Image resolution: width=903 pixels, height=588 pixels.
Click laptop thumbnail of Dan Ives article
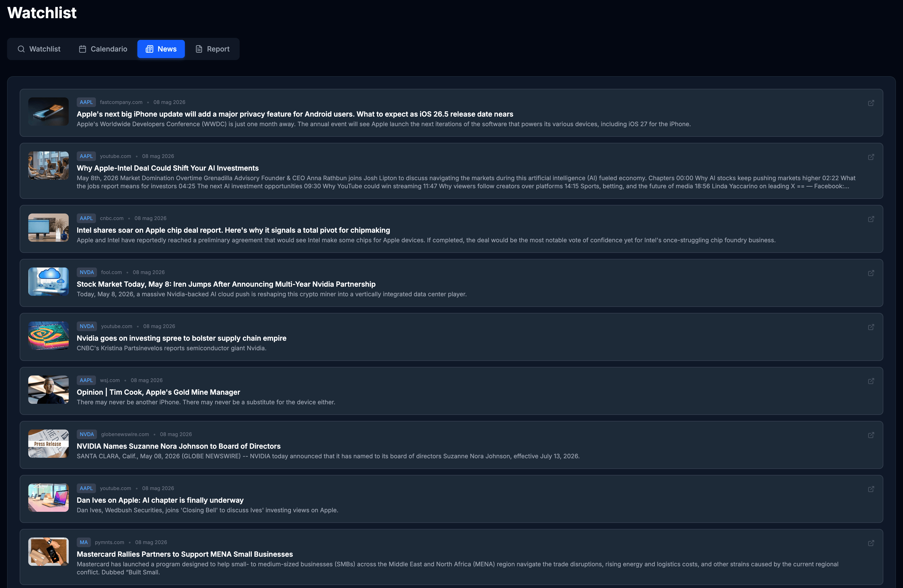[48, 498]
